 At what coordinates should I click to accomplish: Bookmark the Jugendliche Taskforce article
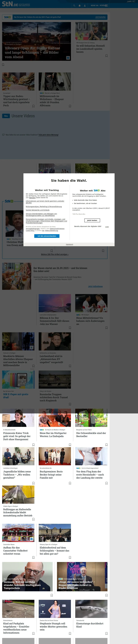pyautogui.click(x=33, y=483)
